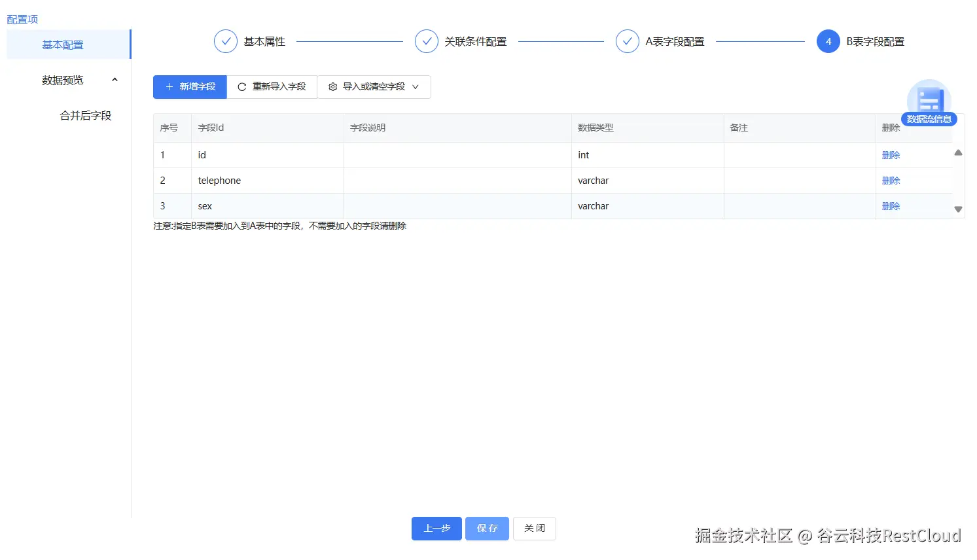
Task: Click the 'telephone' field id cell
Action: point(268,181)
